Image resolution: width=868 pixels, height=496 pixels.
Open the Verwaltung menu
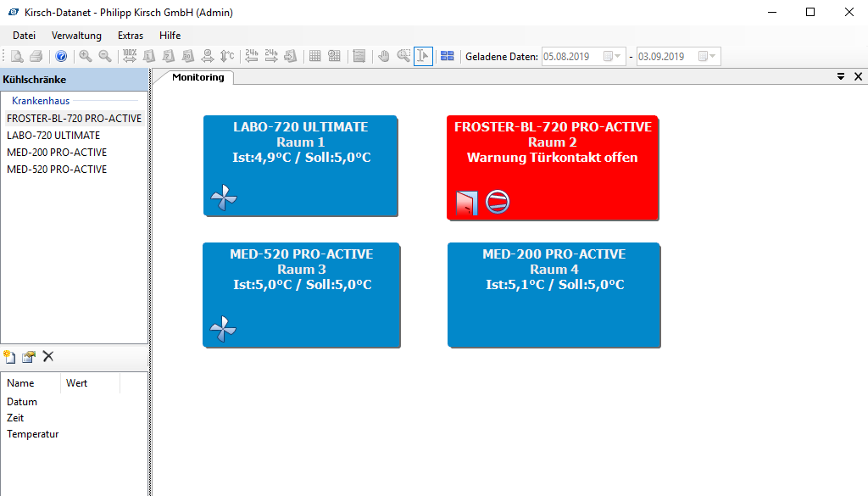click(x=76, y=36)
